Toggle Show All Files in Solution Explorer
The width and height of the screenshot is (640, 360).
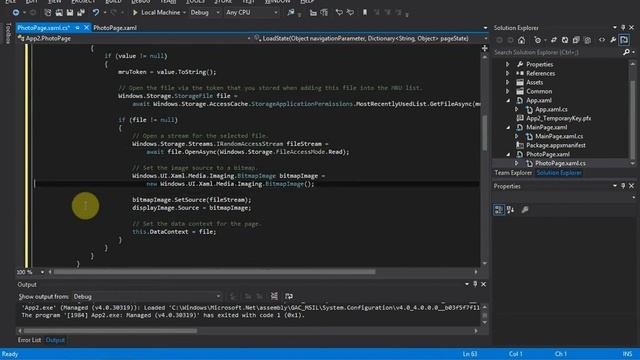[587, 40]
